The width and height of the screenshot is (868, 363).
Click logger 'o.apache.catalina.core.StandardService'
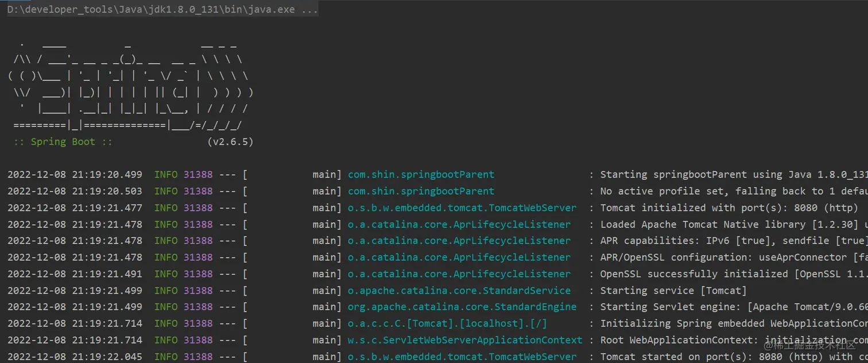459,291
